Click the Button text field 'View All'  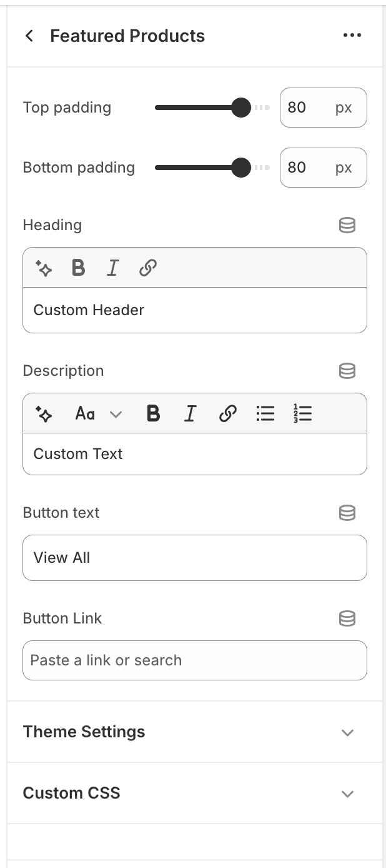click(195, 558)
